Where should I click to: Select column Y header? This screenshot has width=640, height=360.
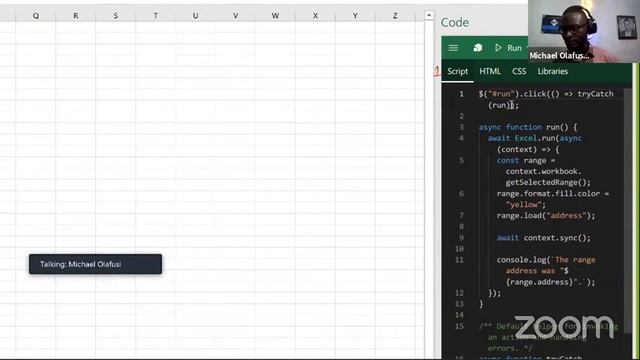pyautogui.click(x=355, y=16)
